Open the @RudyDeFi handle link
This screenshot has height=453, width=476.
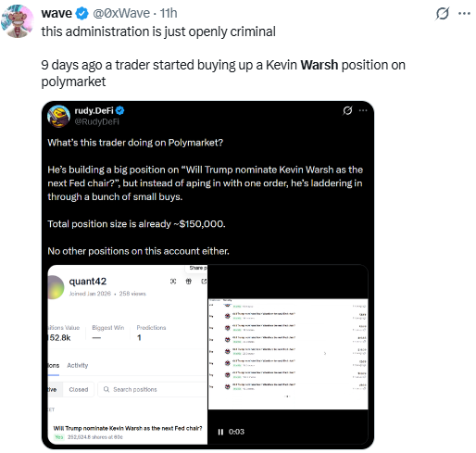point(97,121)
